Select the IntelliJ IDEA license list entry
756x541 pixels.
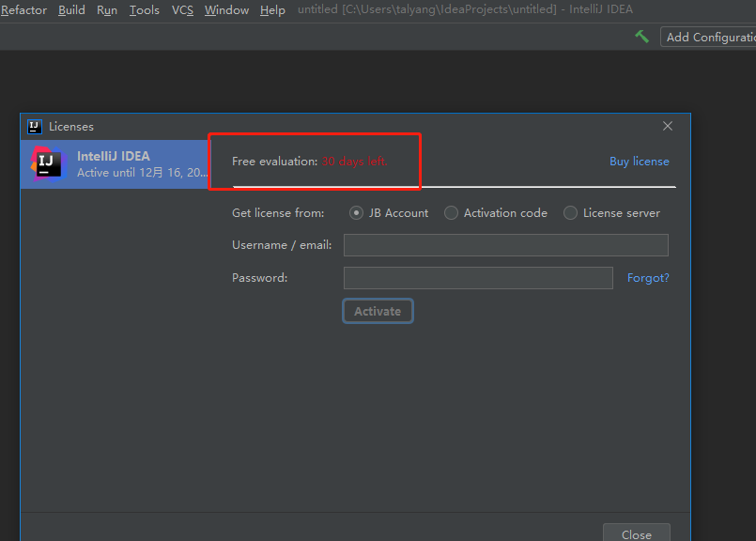[x=115, y=164]
